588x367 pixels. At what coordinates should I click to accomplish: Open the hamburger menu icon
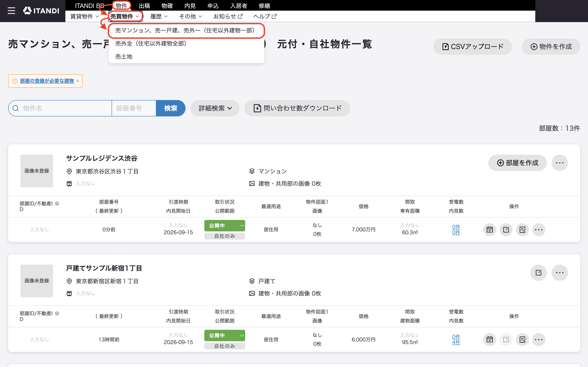tap(11, 11)
